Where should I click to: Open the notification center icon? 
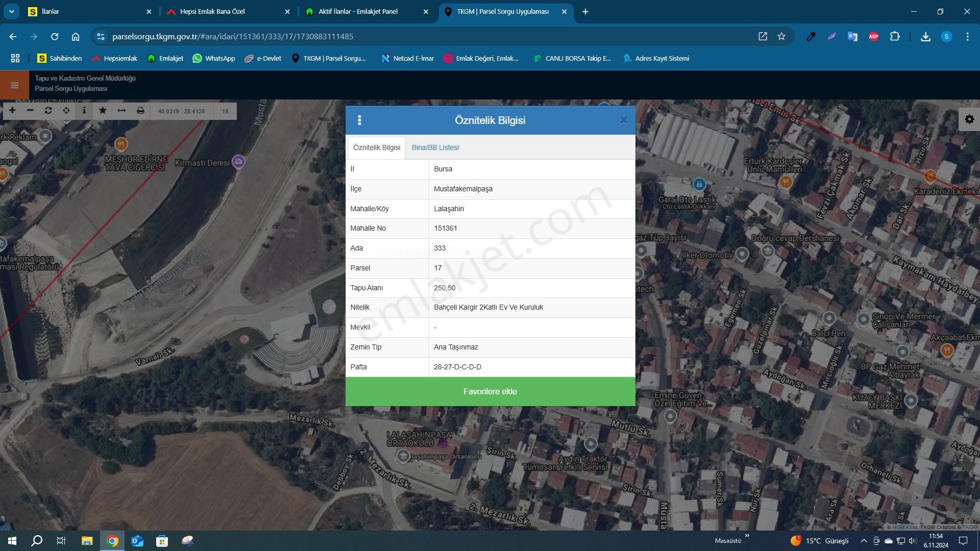pyautogui.click(x=963, y=541)
